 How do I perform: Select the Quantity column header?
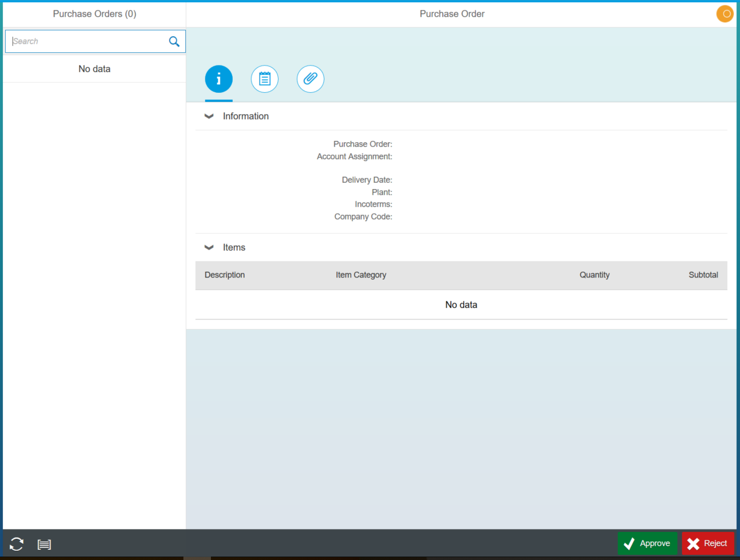(594, 275)
